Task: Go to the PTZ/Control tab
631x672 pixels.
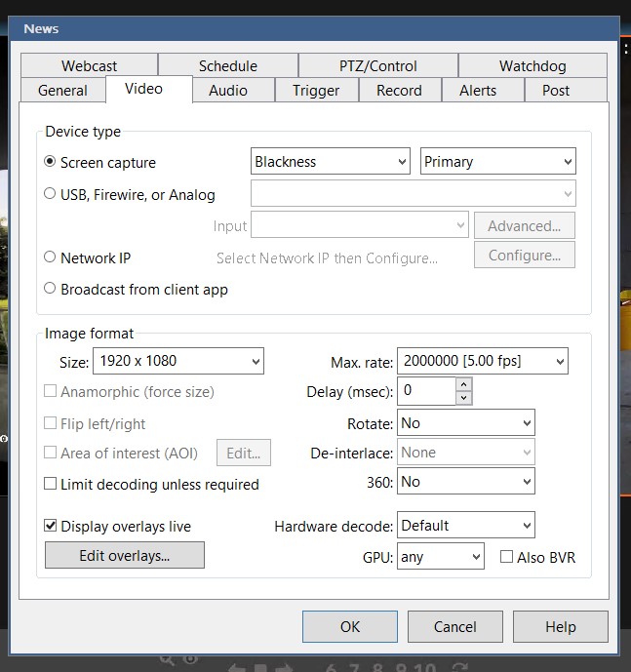Action: pos(378,66)
